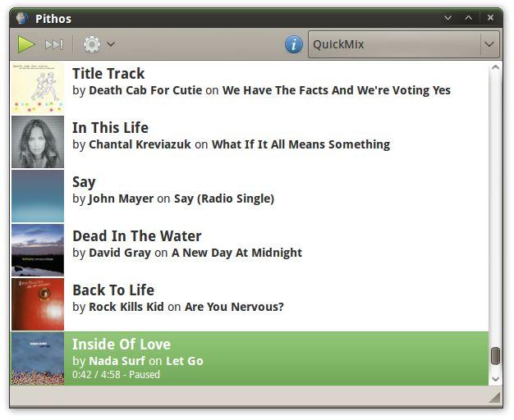
Task: Select the song Back To Life
Action: tap(113, 290)
